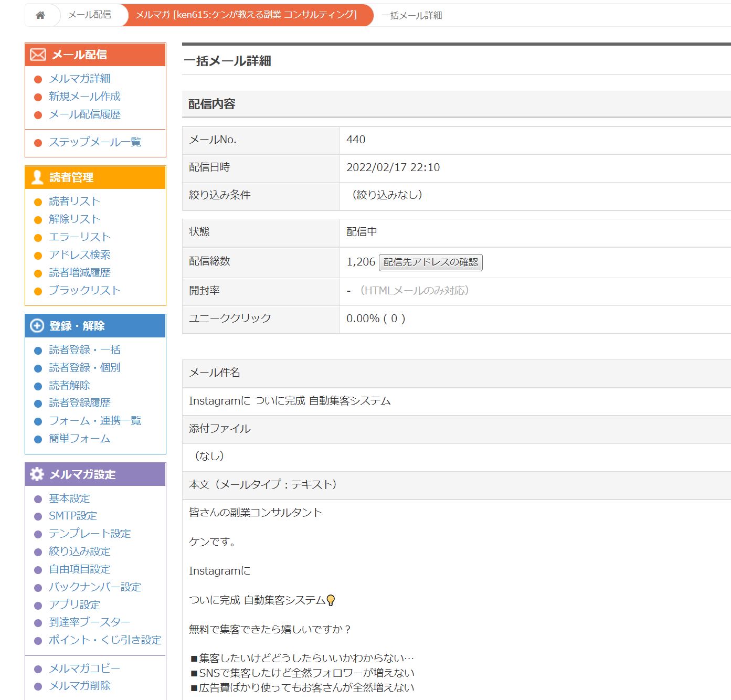Click the 読者管理 section header
Image resolution: width=731 pixels, height=700 pixels.
point(96,177)
